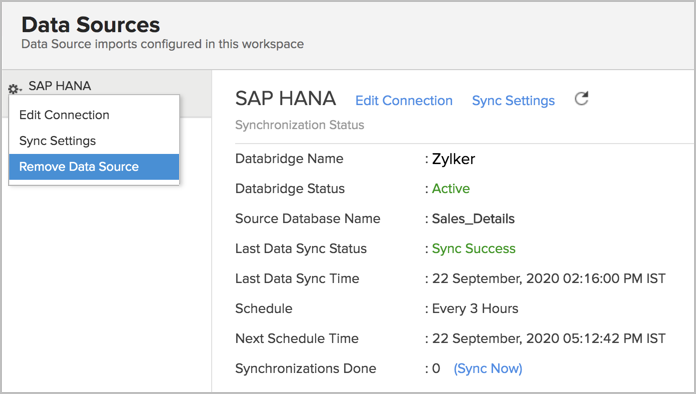Click the gear icon beside SAP HANA
The image size is (696, 394).
14,89
